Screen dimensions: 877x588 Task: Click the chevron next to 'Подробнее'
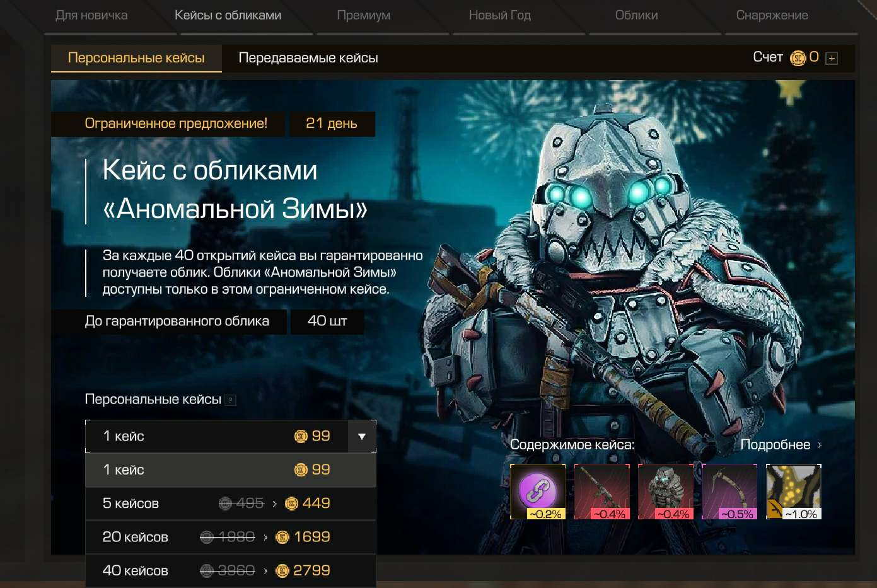point(819,445)
